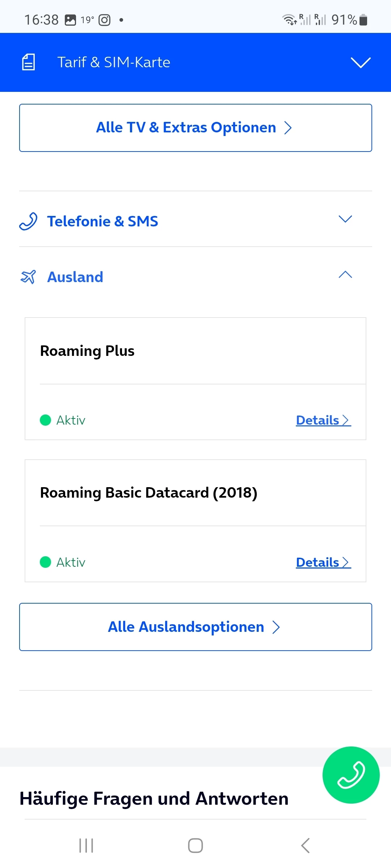Image resolution: width=391 pixels, height=868 pixels.
Task: Open Android recent apps view
Action: 86,846
